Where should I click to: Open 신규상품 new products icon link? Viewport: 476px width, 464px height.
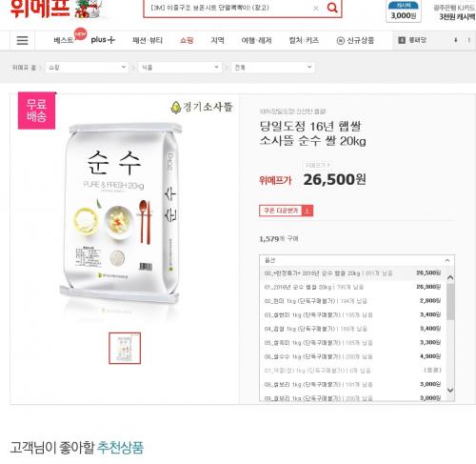pos(355,40)
